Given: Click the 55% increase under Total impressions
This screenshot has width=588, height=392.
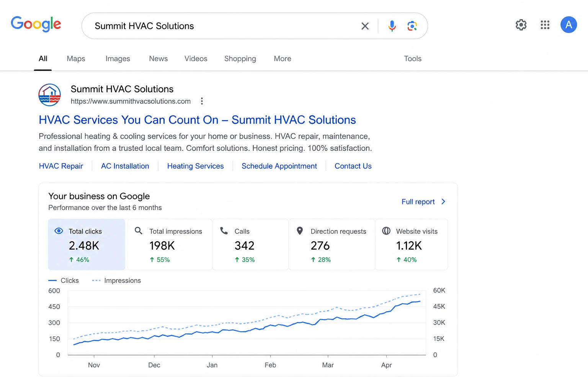Looking at the screenshot, I should pyautogui.click(x=160, y=260).
